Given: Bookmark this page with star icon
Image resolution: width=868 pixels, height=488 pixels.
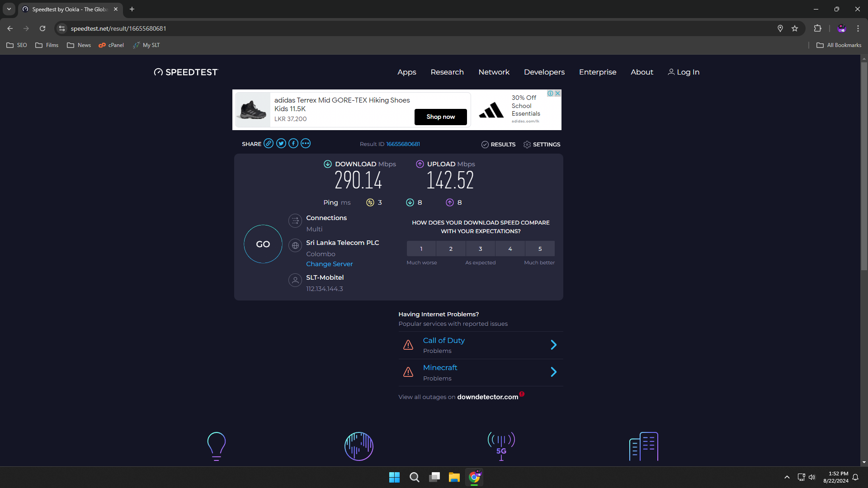Looking at the screenshot, I should pos(795,28).
